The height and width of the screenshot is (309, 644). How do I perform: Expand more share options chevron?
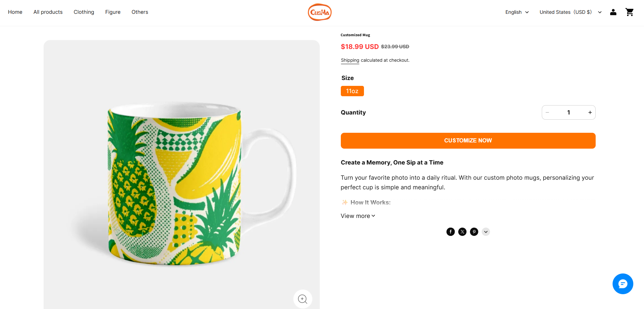point(486,232)
